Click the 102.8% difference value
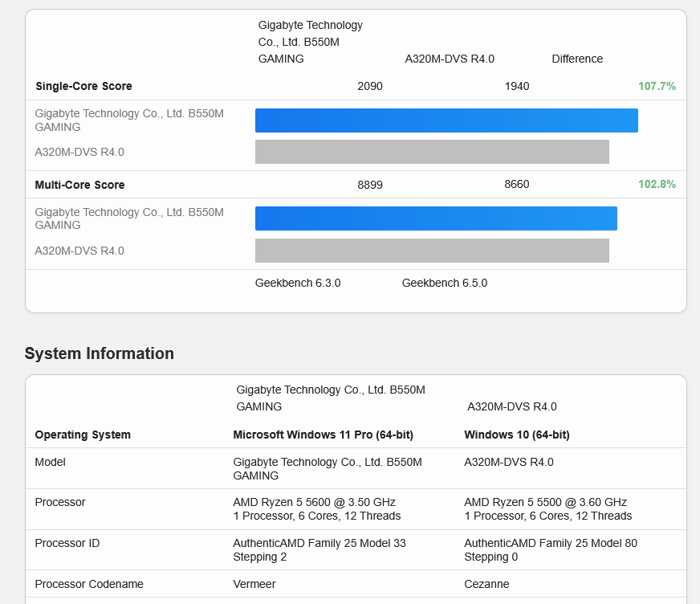This screenshot has height=604, width=700. [657, 184]
